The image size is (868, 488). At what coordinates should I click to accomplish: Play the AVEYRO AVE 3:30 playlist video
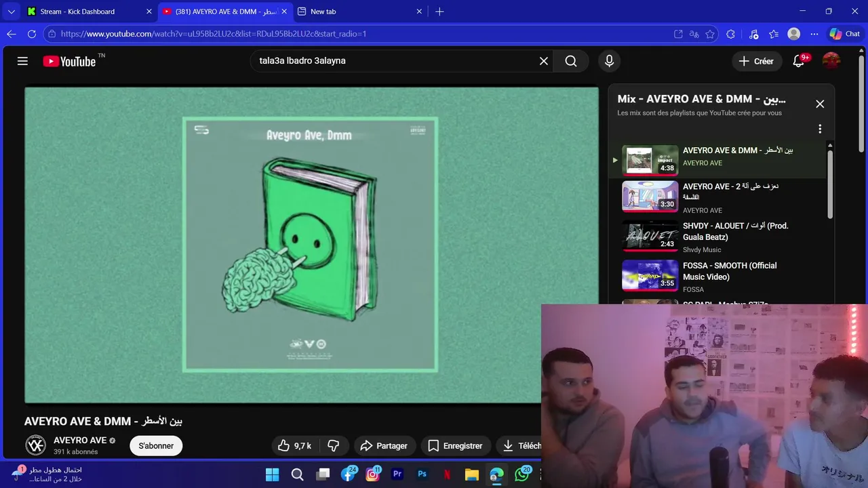(650, 197)
